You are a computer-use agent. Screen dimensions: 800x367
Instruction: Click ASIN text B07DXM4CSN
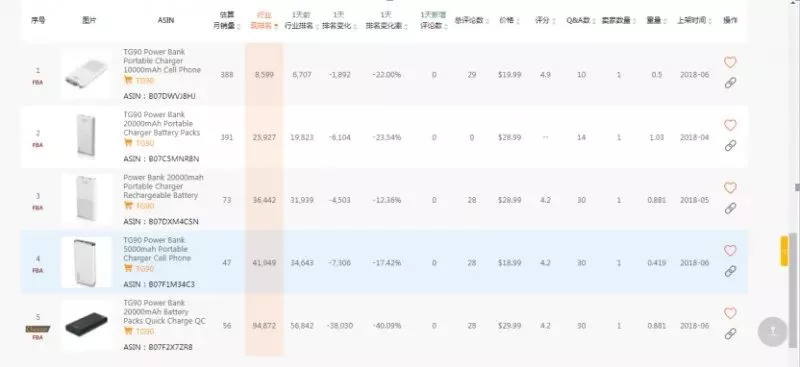click(173, 222)
